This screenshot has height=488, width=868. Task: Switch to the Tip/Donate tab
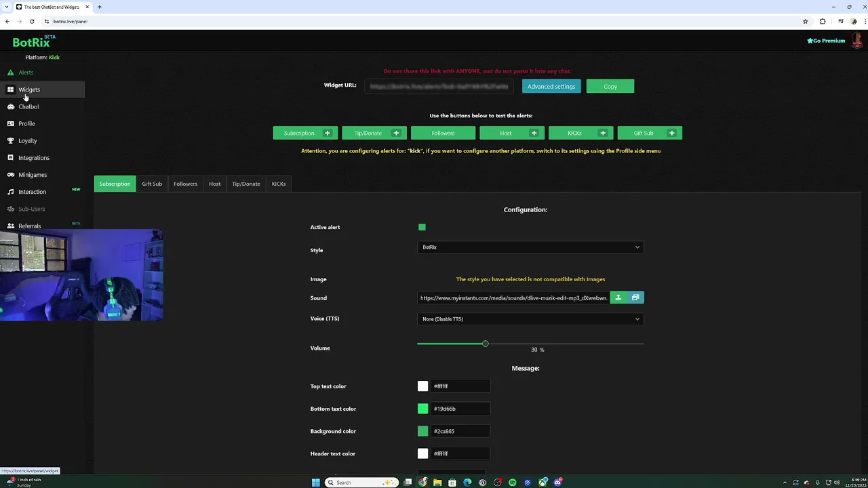[246, 184]
